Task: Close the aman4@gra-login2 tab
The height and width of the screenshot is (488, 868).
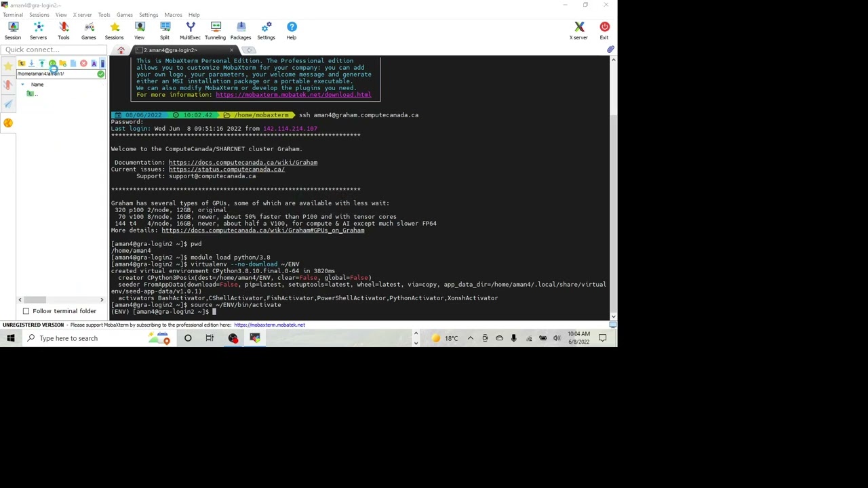Action: click(x=231, y=50)
